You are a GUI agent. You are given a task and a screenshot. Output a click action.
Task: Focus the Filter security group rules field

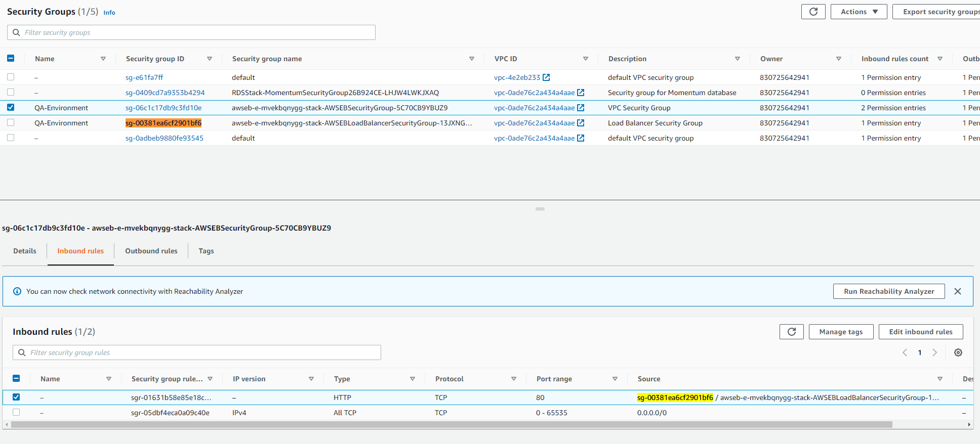click(x=197, y=352)
